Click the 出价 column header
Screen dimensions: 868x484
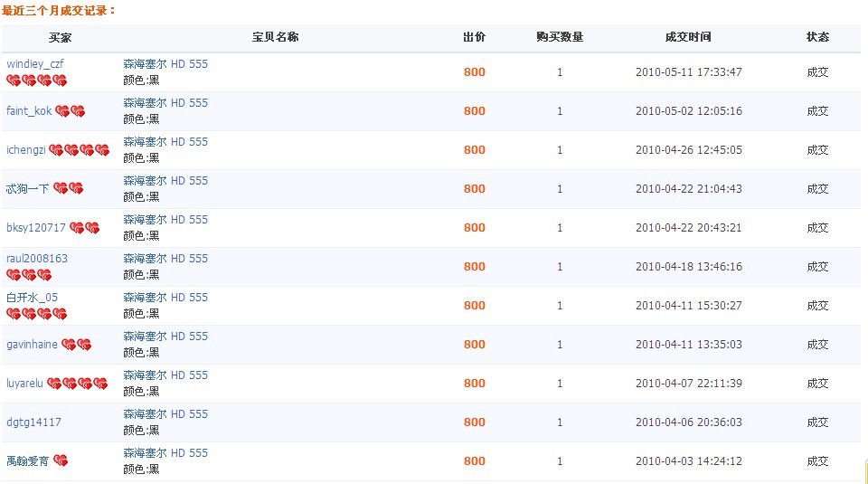click(475, 37)
